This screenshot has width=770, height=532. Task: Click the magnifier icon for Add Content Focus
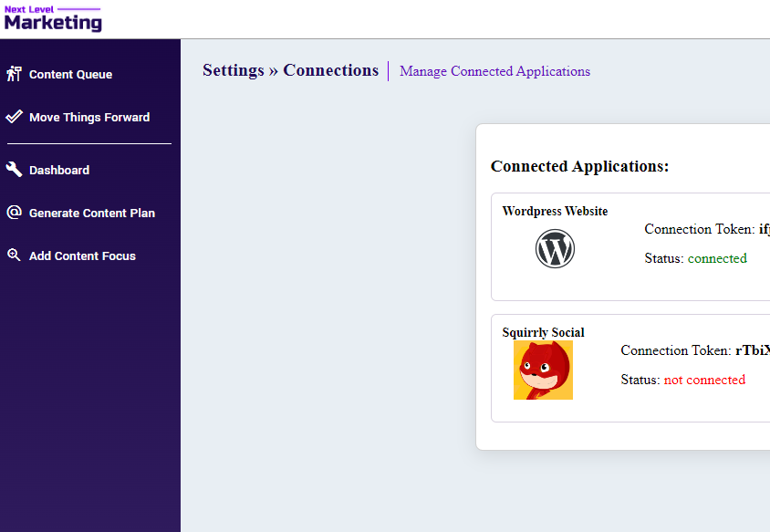pos(14,256)
